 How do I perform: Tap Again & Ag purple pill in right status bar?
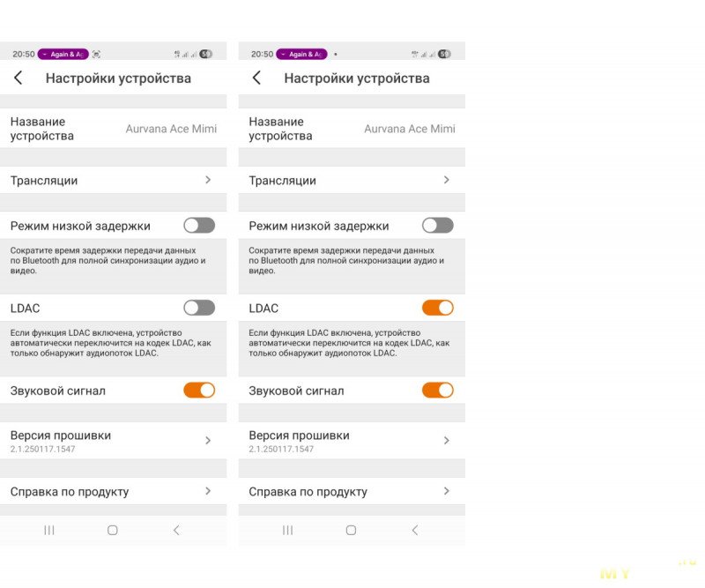click(x=301, y=54)
